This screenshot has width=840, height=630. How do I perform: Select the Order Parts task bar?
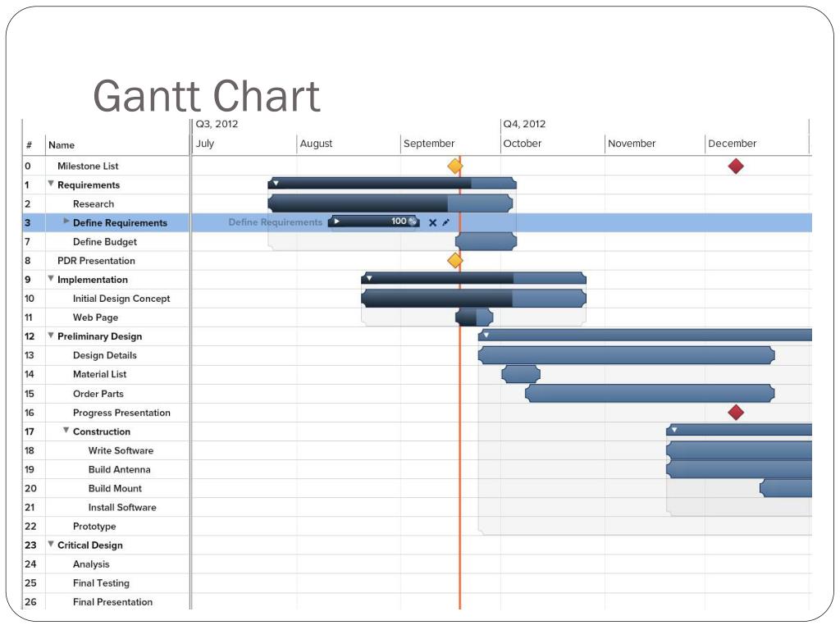coord(650,393)
